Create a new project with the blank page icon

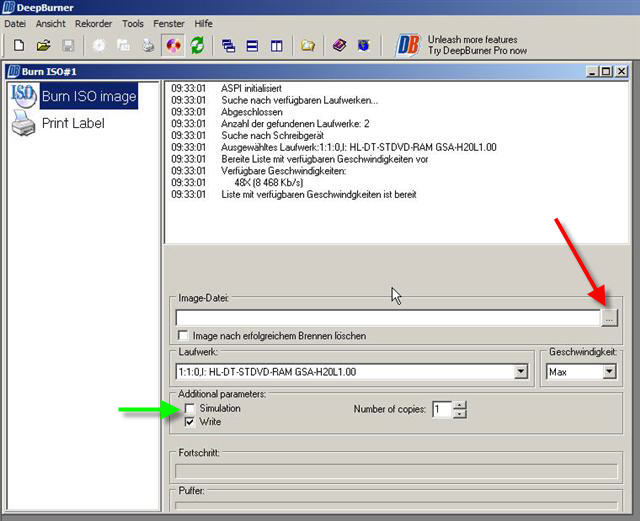(19, 45)
